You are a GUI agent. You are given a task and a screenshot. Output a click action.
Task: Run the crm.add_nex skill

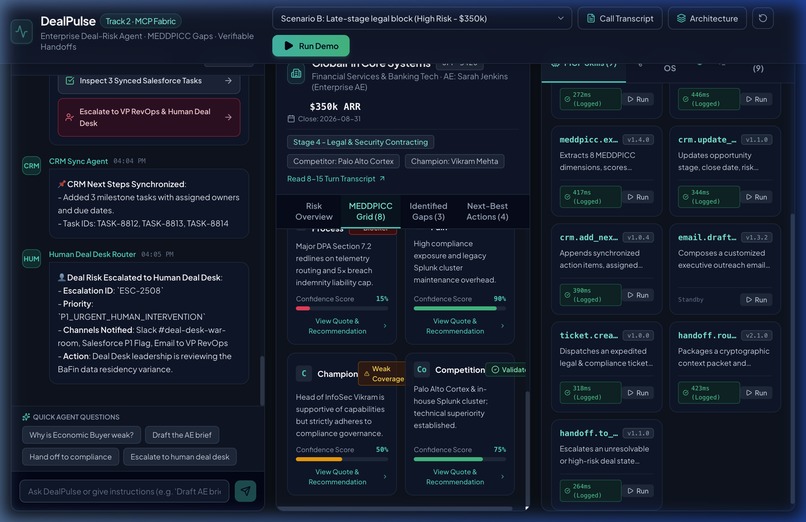(638, 295)
